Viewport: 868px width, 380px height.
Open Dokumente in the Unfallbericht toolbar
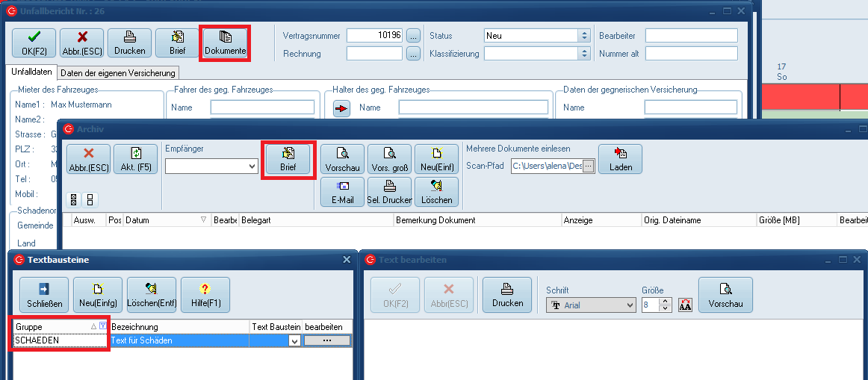pyautogui.click(x=225, y=43)
